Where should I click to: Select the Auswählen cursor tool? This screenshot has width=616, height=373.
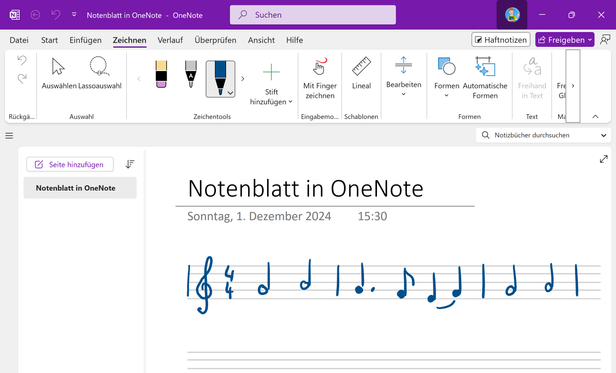pos(59,73)
